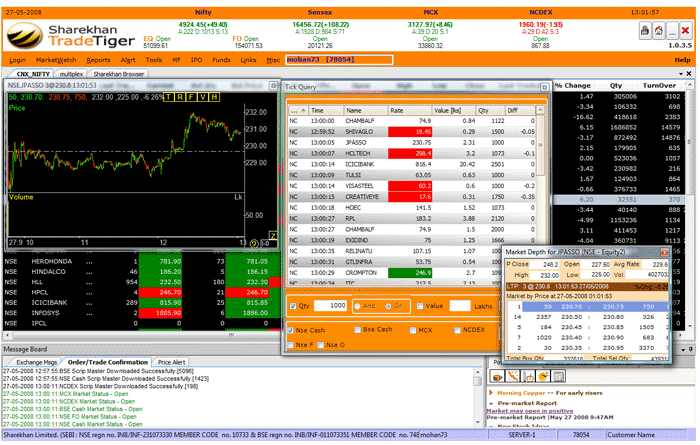The height and width of the screenshot is (445, 700).
Task: Open the Tick Query first column header dropdown
Action: coord(294,111)
